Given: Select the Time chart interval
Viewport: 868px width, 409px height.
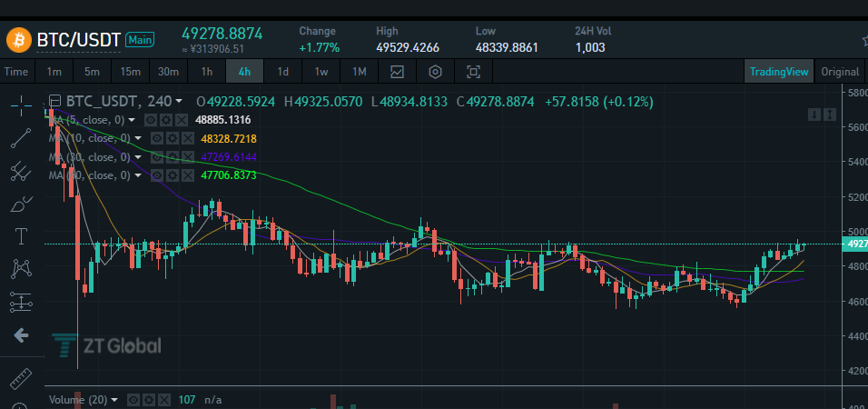Looking at the screenshot, I should [16, 72].
